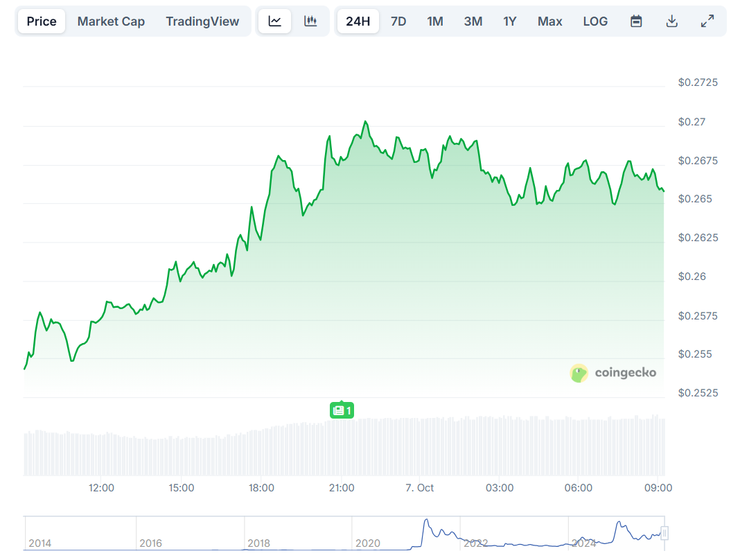This screenshot has height=560, width=731.
Task: Show the 1M time range
Action: click(x=435, y=21)
